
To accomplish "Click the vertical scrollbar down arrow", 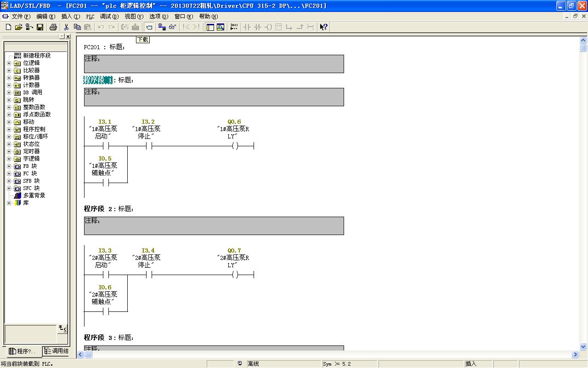I will click(583, 347).
